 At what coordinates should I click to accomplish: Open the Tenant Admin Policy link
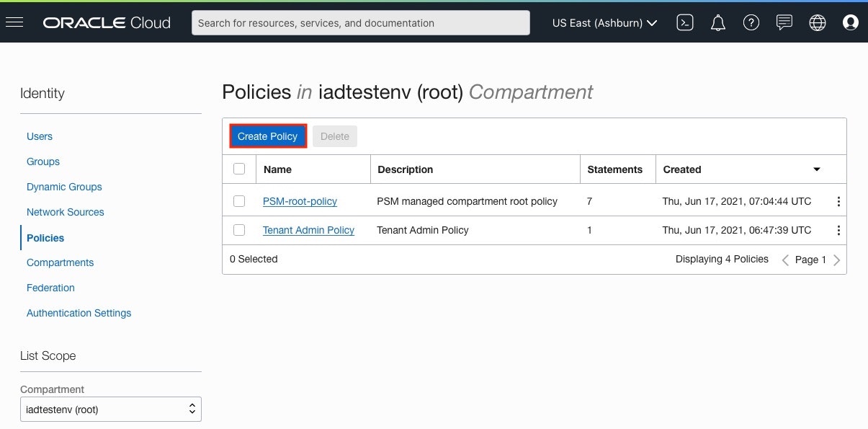point(308,230)
